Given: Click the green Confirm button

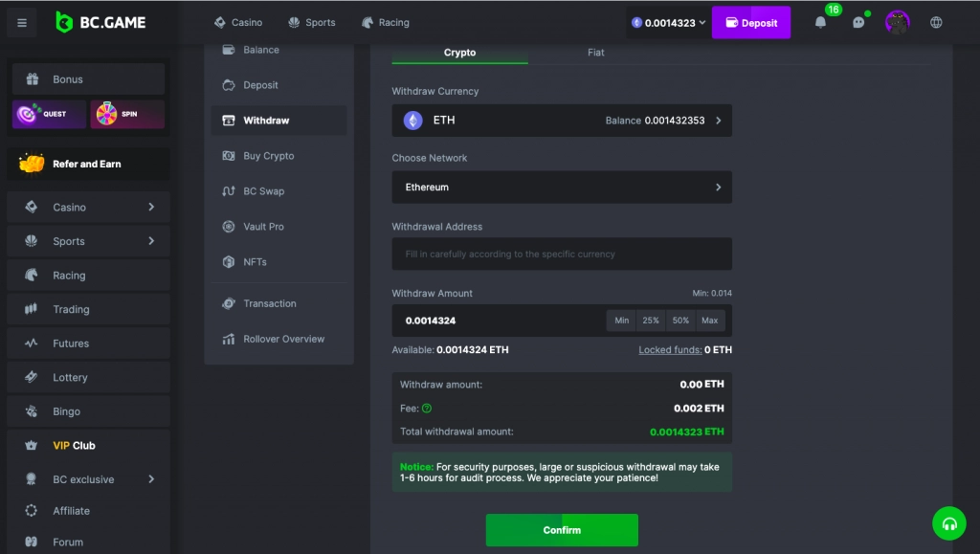Looking at the screenshot, I should point(562,530).
